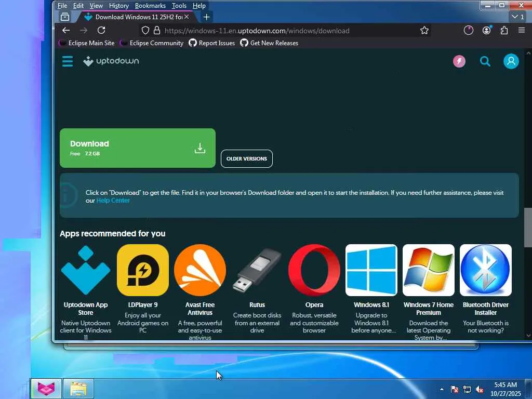This screenshot has width=532, height=399.
Task: Open the Uptodown hamburger menu
Action: [x=68, y=61]
